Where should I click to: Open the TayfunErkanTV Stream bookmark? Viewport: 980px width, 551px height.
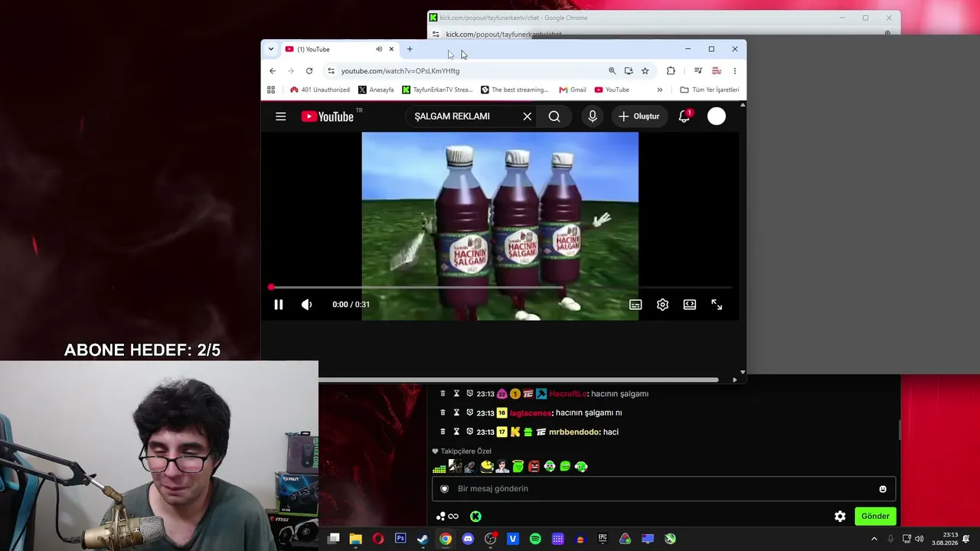[437, 90]
